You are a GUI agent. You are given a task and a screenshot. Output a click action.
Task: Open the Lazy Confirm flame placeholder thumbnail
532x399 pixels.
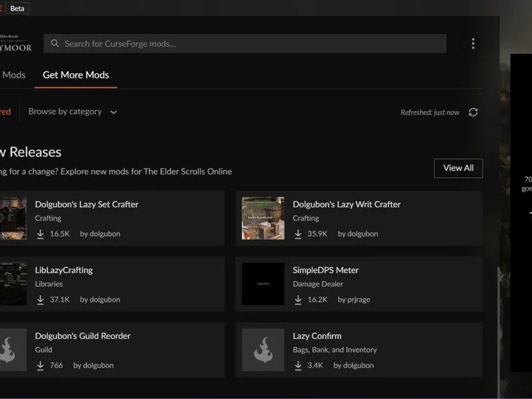pyautogui.click(x=263, y=350)
